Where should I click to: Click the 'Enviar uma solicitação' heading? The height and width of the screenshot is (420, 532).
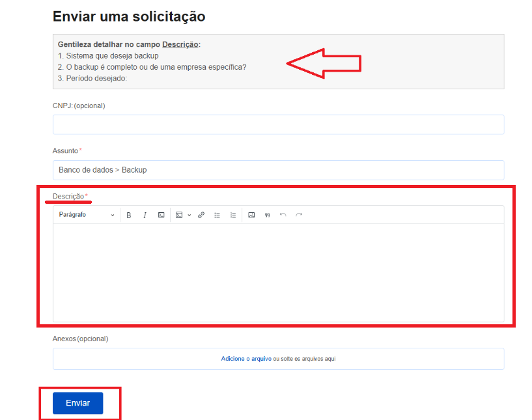tap(129, 17)
